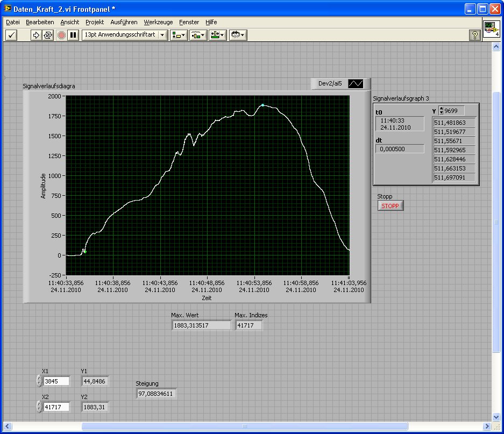The width and height of the screenshot is (504, 434).
Task: Open the Werkzeuge menu
Action: 158,22
